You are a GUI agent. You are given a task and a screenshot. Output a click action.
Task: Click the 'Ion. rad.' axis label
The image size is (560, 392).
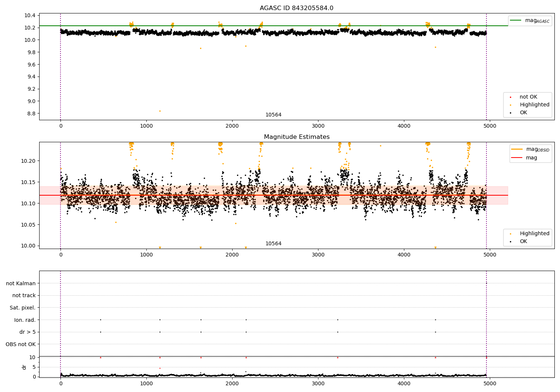point(25,320)
